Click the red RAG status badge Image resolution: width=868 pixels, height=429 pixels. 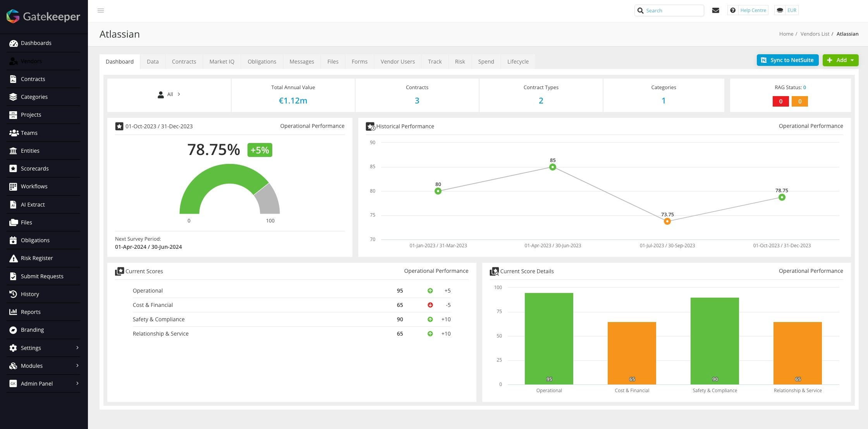click(780, 102)
